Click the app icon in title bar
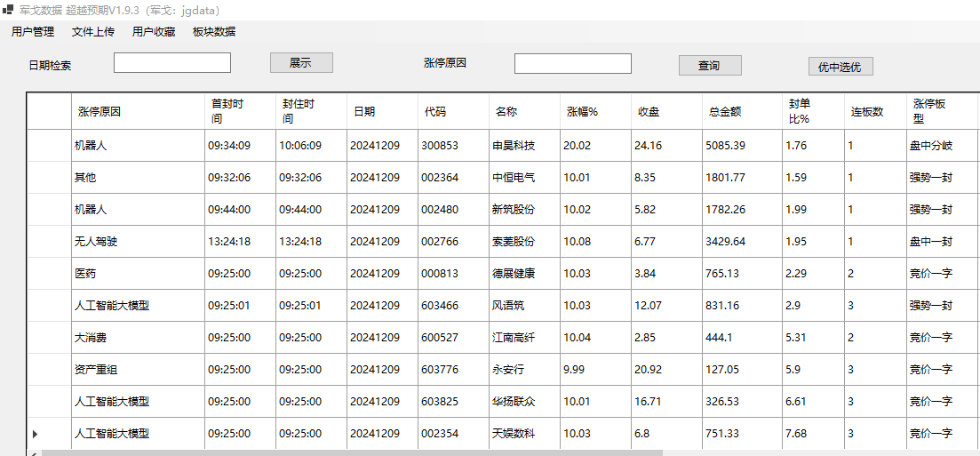 click(x=7, y=10)
